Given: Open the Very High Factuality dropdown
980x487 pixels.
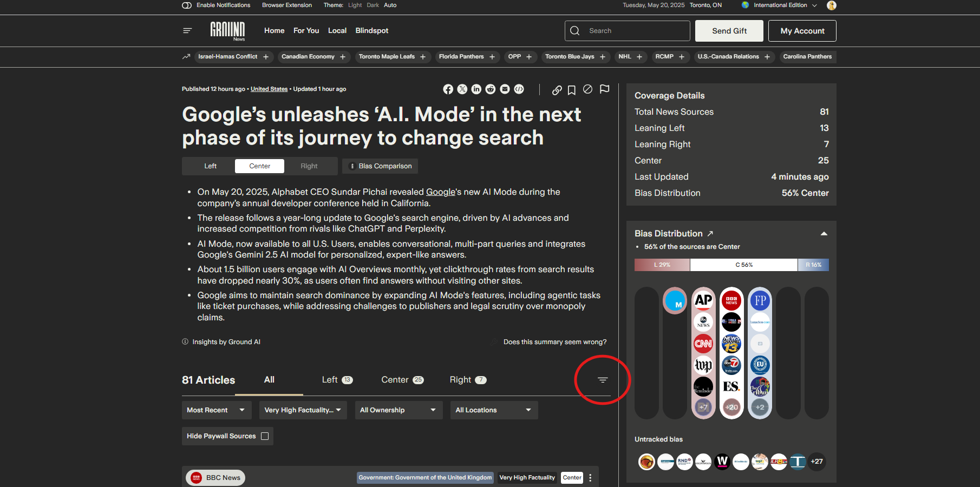Looking at the screenshot, I should [x=303, y=410].
